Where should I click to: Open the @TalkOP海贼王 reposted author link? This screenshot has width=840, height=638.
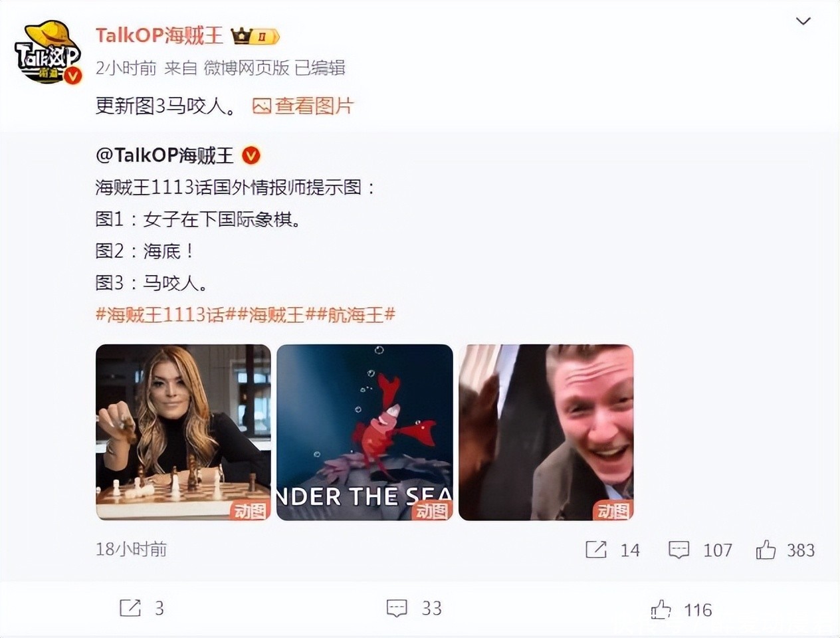[x=165, y=156]
